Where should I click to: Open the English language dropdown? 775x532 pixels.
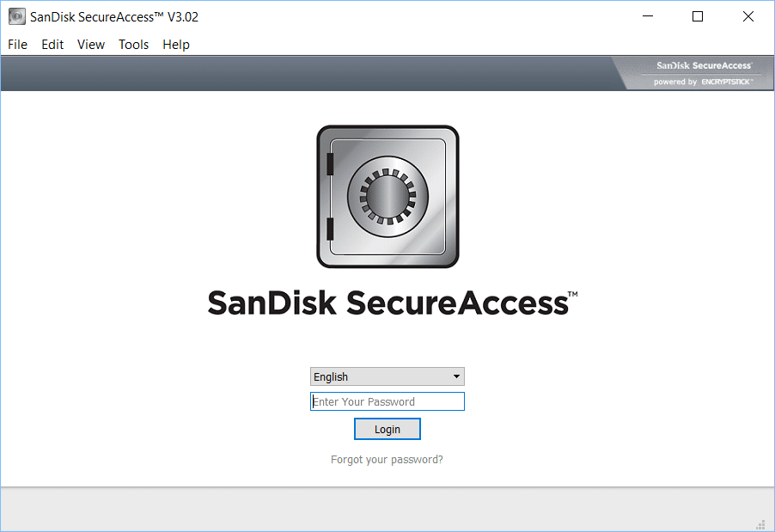pyautogui.click(x=387, y=376)
